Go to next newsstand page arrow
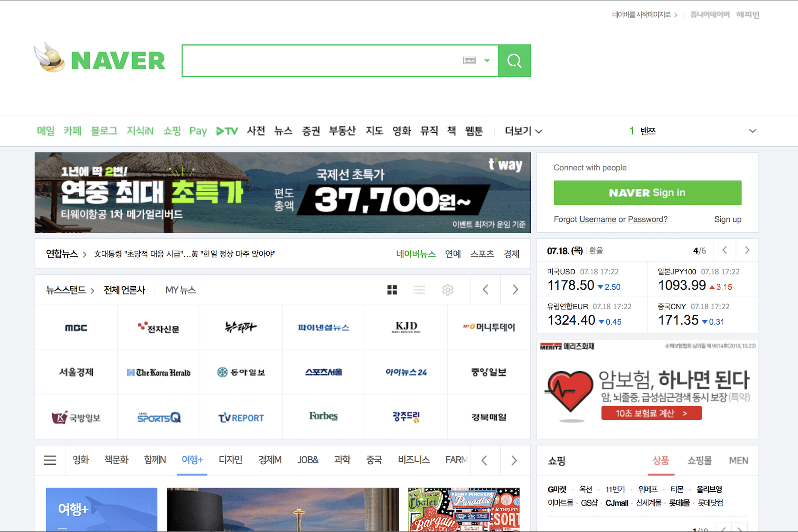Screen dimensions: 798x532 pos(515,290)
